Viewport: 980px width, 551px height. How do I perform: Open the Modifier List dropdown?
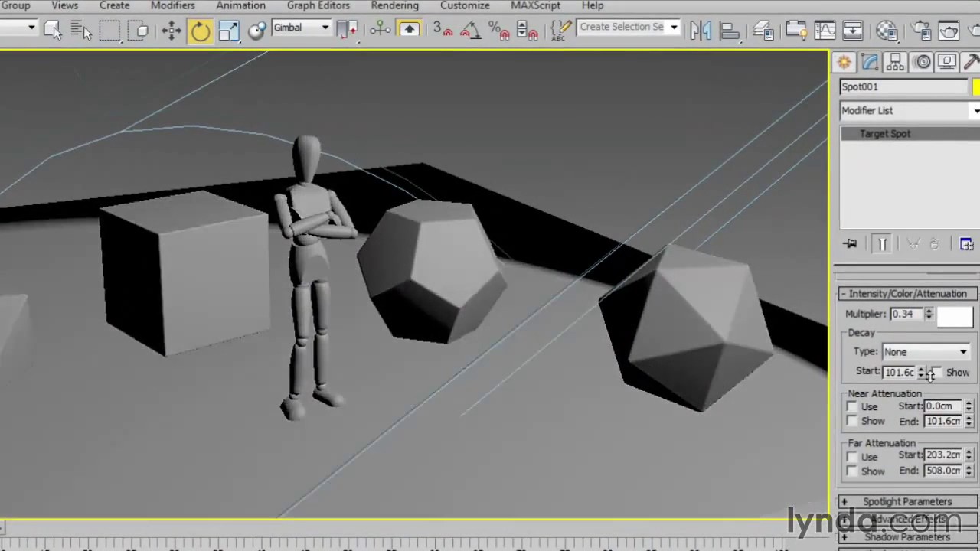910,111
